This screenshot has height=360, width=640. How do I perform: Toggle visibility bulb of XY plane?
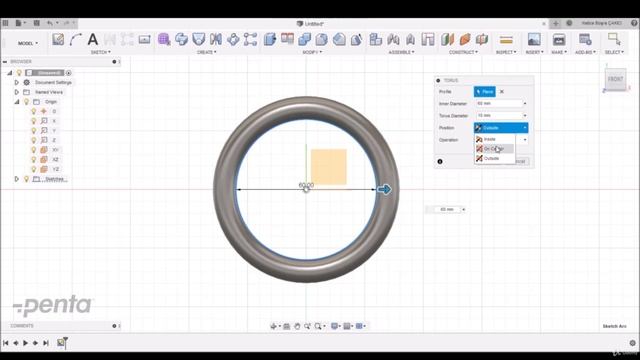[34, 150]
